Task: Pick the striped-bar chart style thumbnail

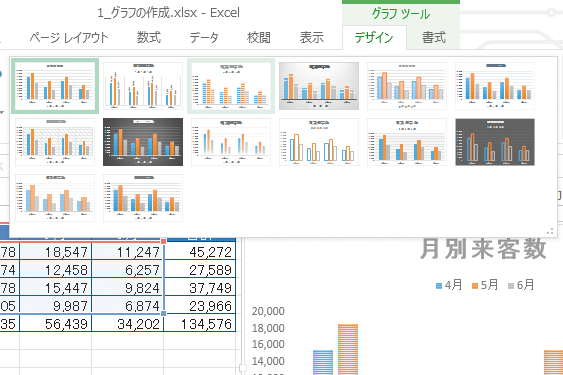Action: click(231, 86)
